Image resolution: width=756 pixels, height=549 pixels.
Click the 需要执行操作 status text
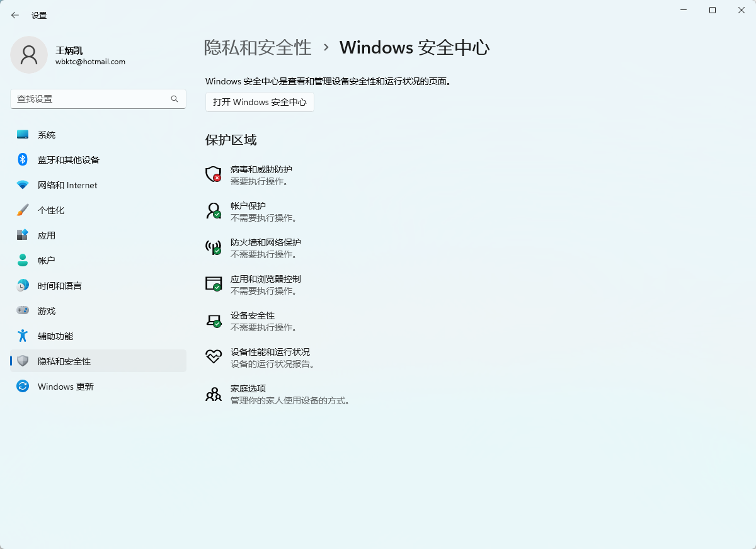click(260, 181)
